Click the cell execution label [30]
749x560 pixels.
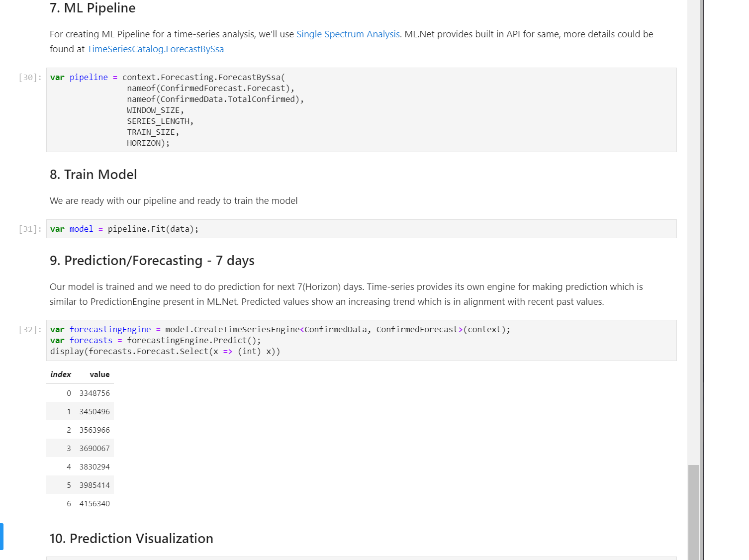(x=28, y=77)
